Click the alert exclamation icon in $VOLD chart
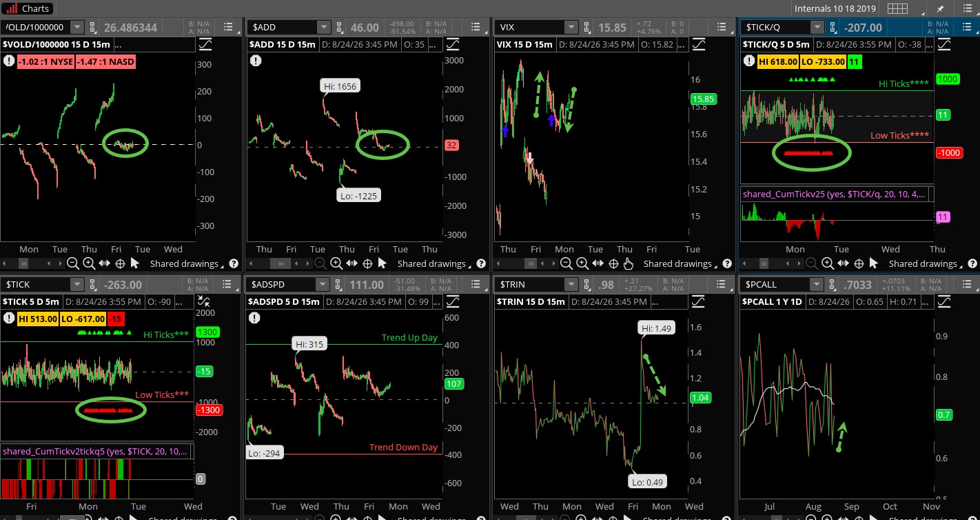 (x=9, y=61)
